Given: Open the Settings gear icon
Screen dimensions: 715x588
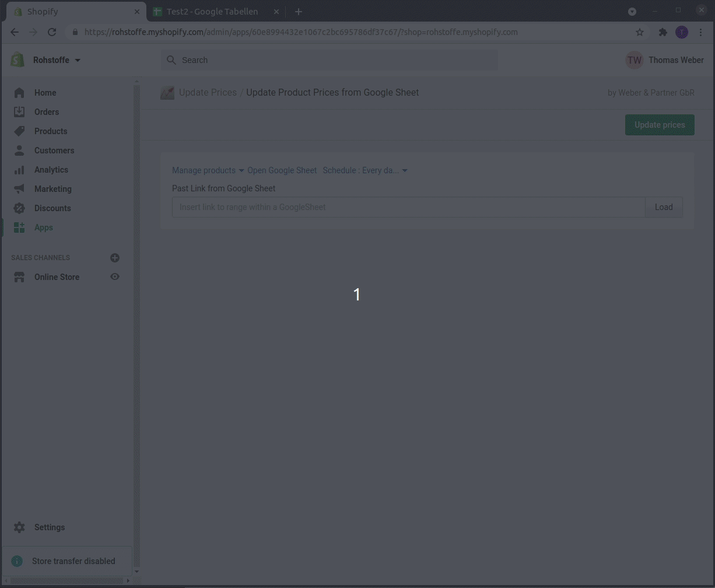Looking at the screenshot, I should [19, 527].
